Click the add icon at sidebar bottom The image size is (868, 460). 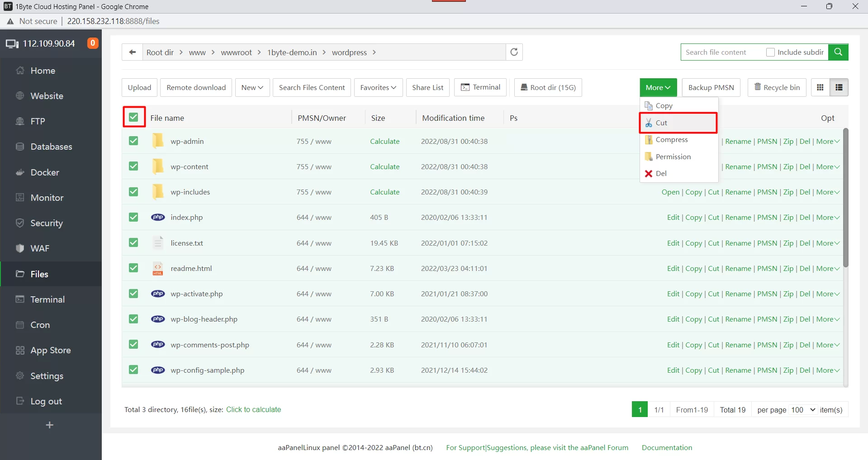point(50,425)
